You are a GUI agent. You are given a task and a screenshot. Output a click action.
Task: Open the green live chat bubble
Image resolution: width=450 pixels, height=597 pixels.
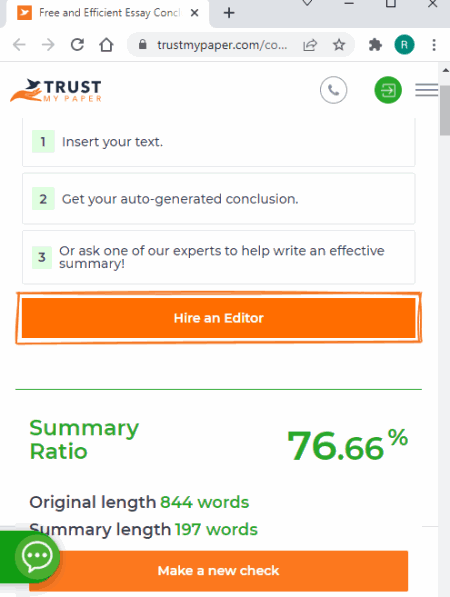click(37, 556)
